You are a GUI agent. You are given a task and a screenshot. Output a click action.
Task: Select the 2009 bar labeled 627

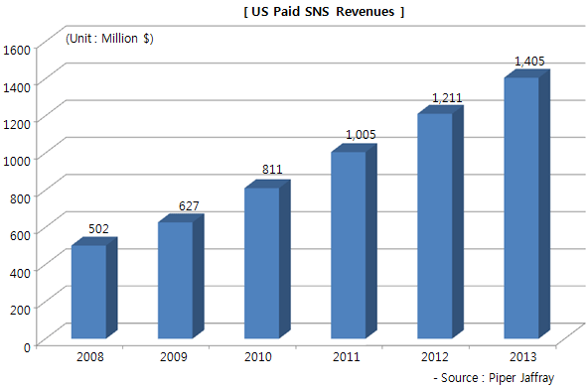181,277
